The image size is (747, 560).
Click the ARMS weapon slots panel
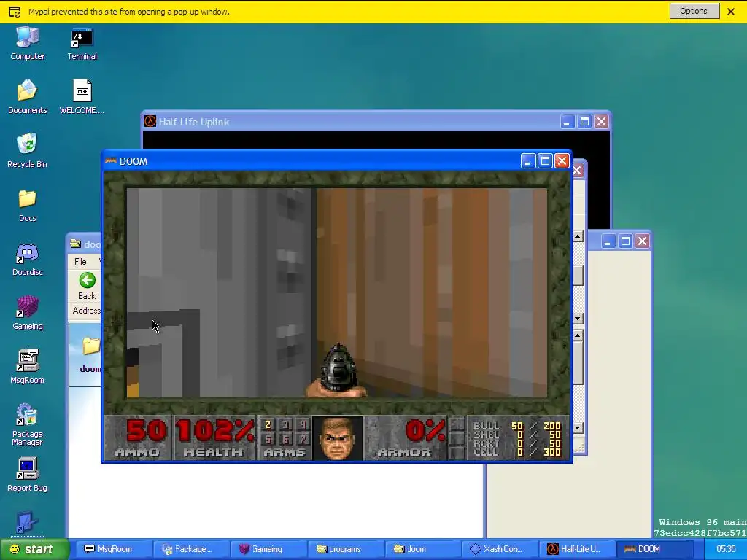coord(285,438)
